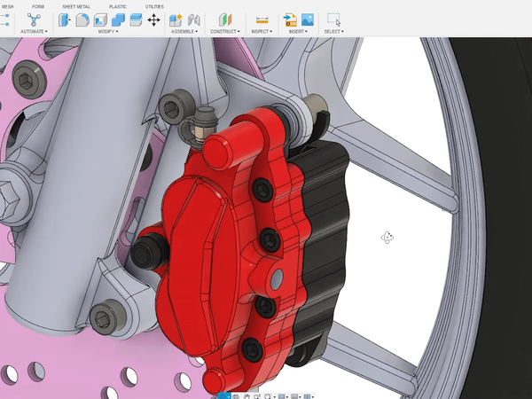Choose the Pan hand tool in navigation bar
This screenshot has width=532, height=399.
point(246,395)
